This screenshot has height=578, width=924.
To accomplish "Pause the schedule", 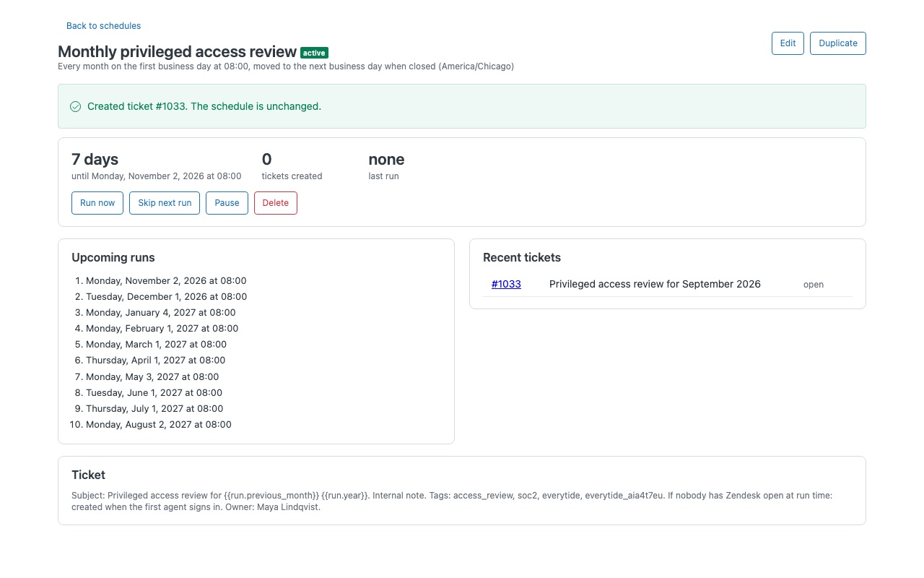I will click(x=227, y=203).
